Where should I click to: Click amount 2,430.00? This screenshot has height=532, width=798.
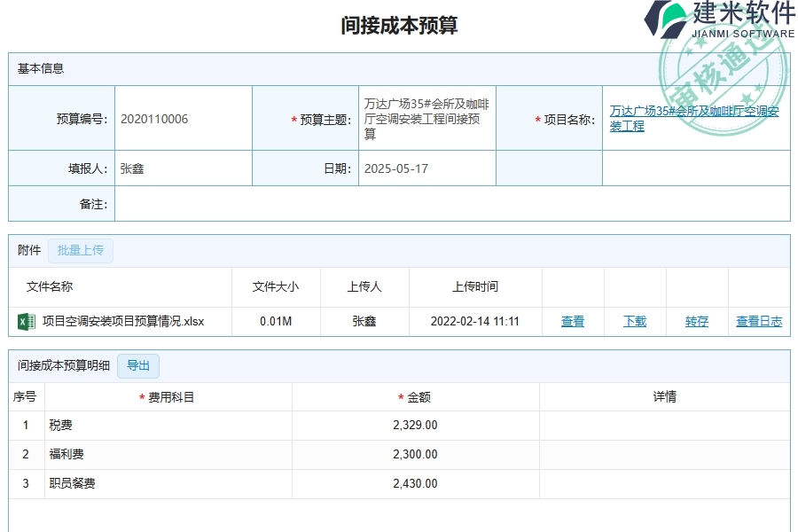[415, 483]
